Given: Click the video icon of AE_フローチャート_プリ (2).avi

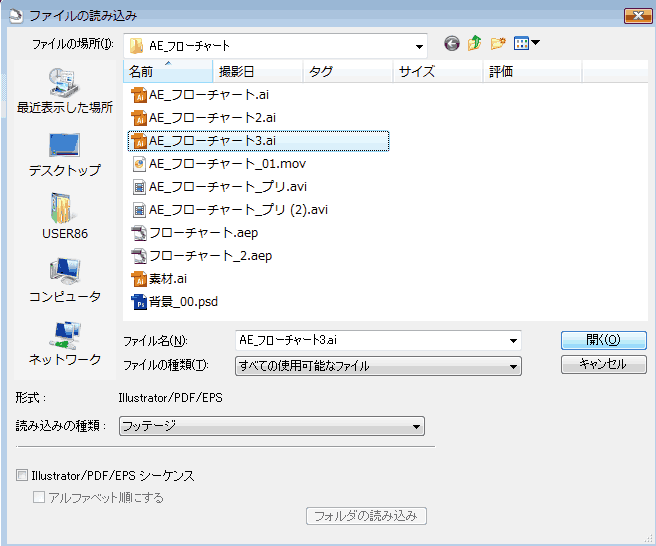Looking at the screenshot, I should [x=139, y=210].
